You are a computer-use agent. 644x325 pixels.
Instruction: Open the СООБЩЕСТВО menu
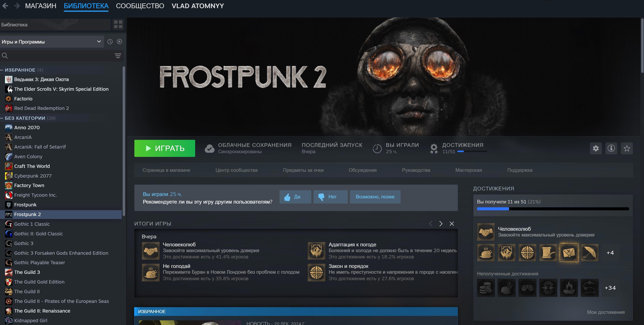tap(140, 6)
